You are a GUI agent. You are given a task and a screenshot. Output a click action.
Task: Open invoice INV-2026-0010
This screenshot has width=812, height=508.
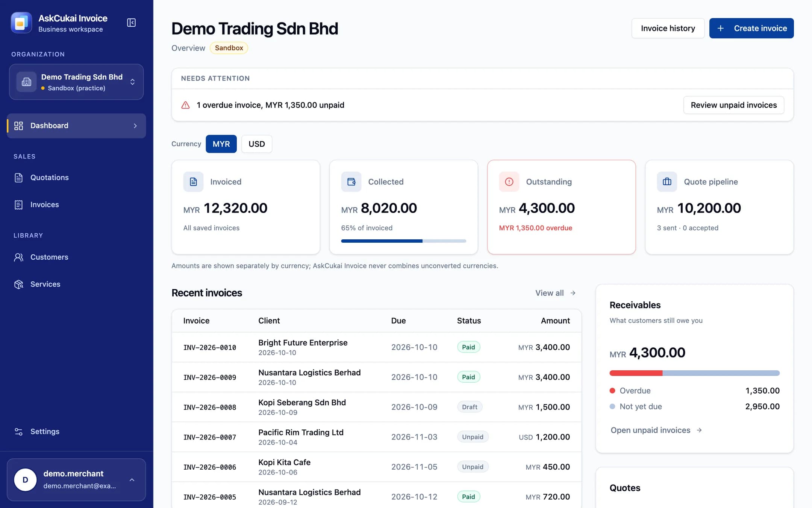[x=209, y=347]
